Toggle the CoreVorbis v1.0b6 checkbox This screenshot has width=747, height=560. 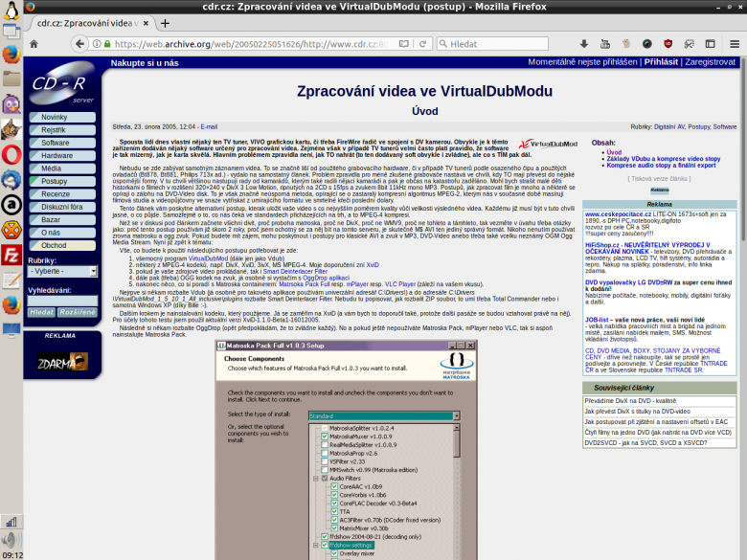coord(334,495)
